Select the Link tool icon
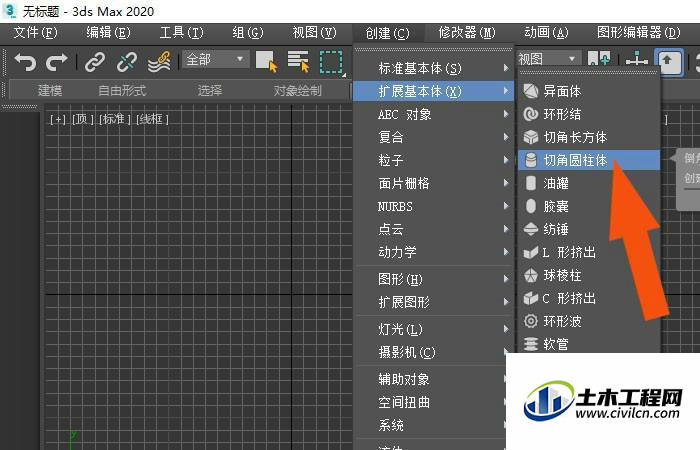This screenshot has width=700, height=450. tap(95, 62)
